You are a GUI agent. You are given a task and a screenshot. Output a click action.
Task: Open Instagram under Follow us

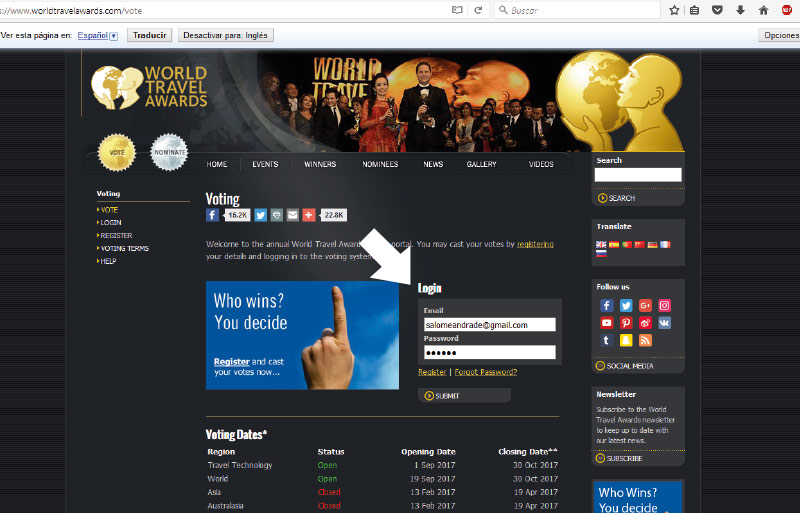(x=664, y=305)
